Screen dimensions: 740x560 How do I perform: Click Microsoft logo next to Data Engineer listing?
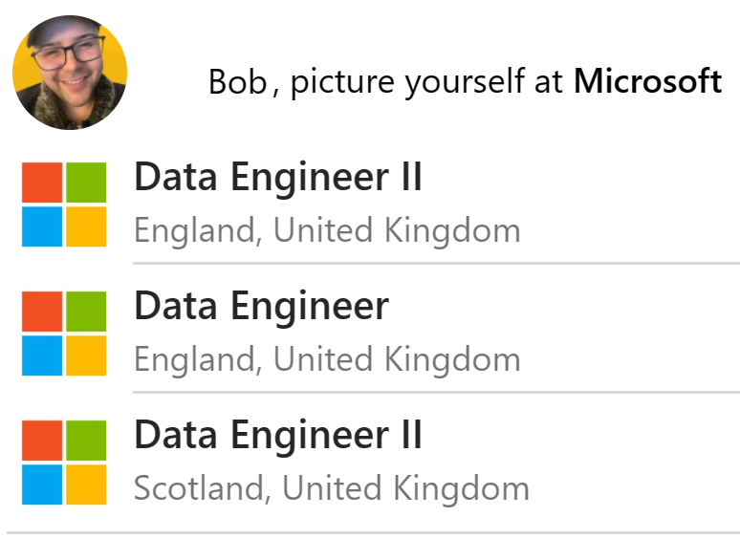64,334
